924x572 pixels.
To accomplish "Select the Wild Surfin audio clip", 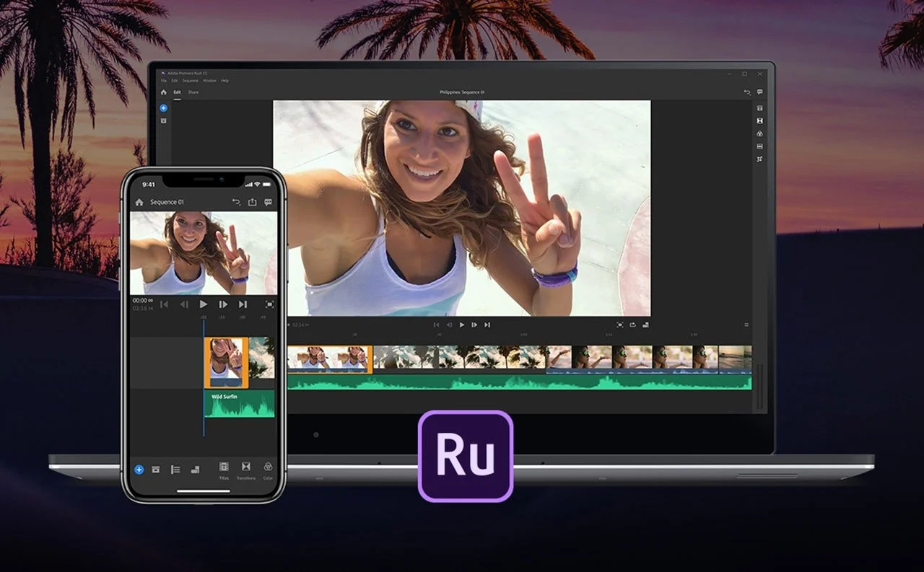I will (x=238, y=404).
